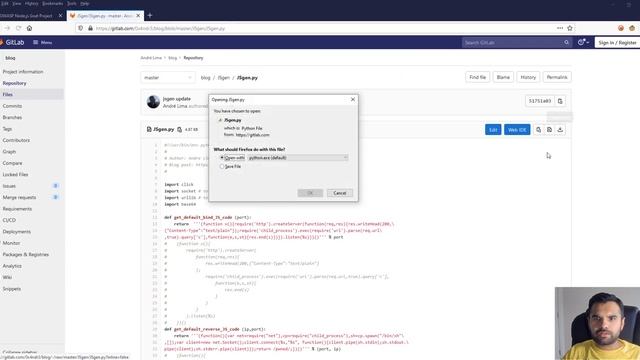
Task: Bookmark this page with the star icon
Action: pyautogui.click(x=570, y=28)
